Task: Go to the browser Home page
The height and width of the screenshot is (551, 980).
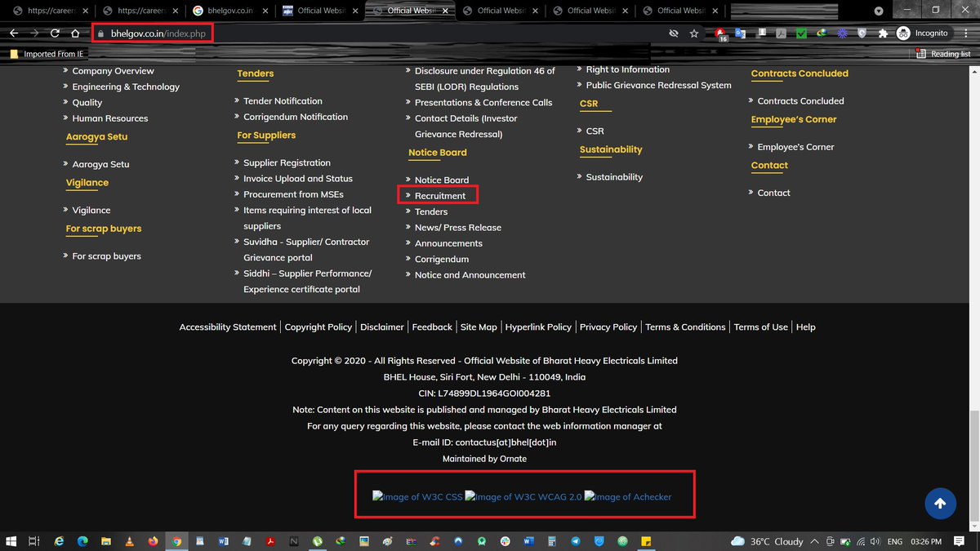Action: pos(75,33)
